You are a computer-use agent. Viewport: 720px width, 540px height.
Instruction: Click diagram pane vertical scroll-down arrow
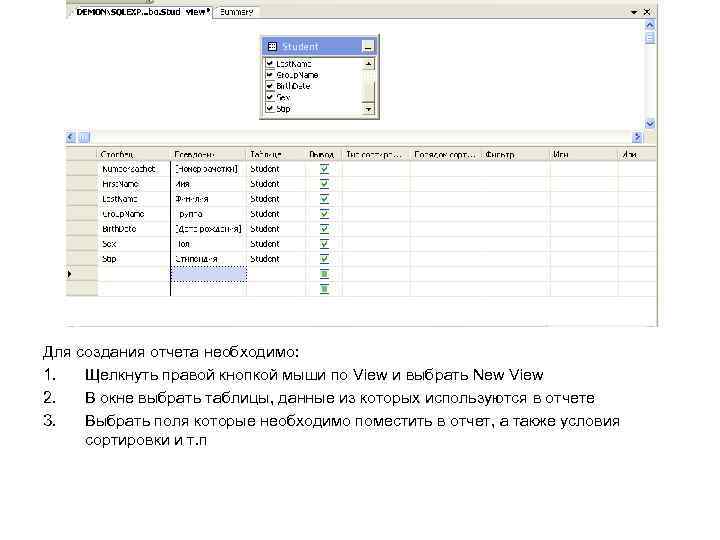point(650,124)
